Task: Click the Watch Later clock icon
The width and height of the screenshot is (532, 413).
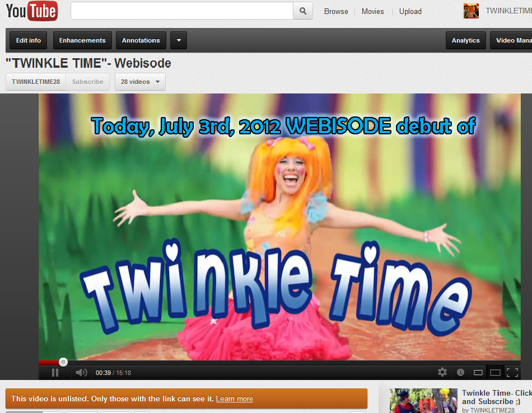Action: coord(460,372)
